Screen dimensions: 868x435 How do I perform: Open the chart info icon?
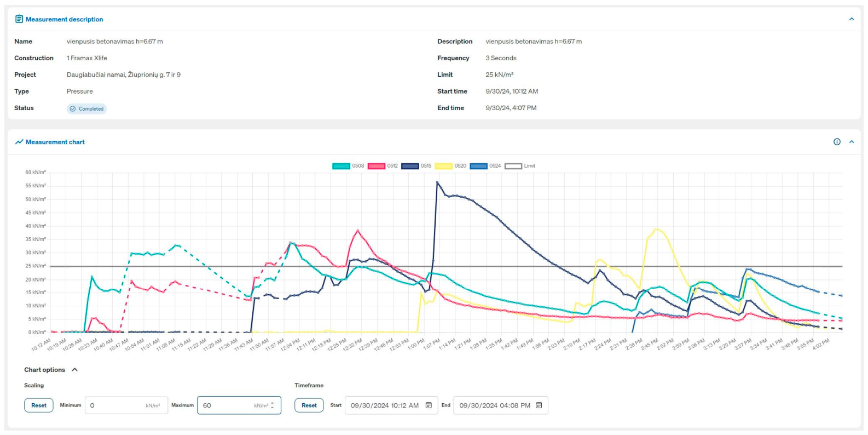(837, 142)
